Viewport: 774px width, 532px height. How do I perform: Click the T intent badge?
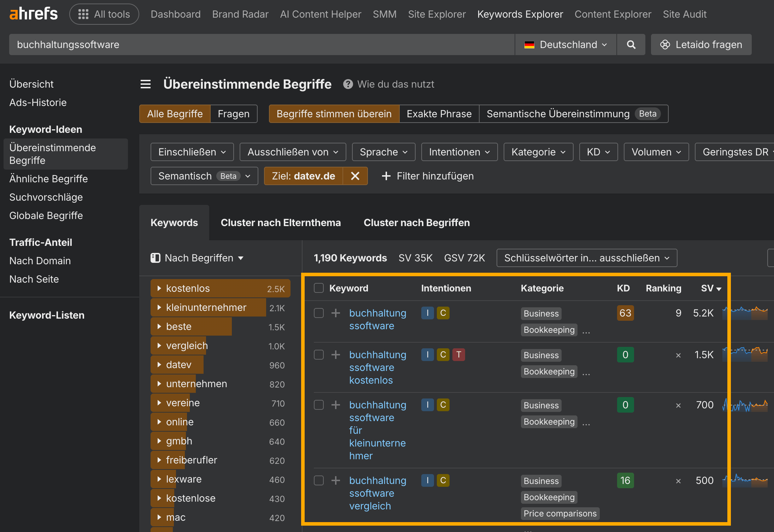point(458,355)
